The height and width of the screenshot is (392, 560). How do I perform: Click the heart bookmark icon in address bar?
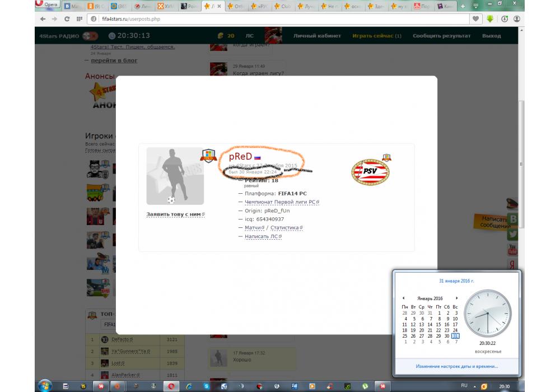click(x=476, y=18)
